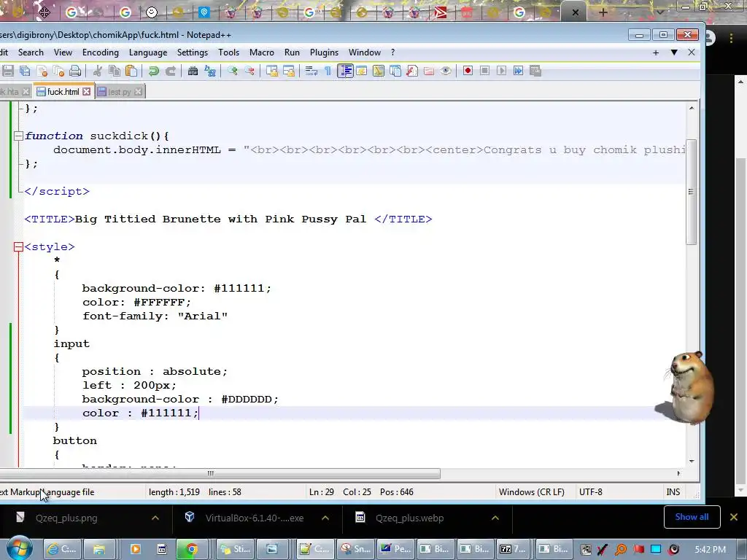Click the Synchronize Horizontal Scrolling icon
This screenshot has width=747, height=560.
(x=289, y=71)
